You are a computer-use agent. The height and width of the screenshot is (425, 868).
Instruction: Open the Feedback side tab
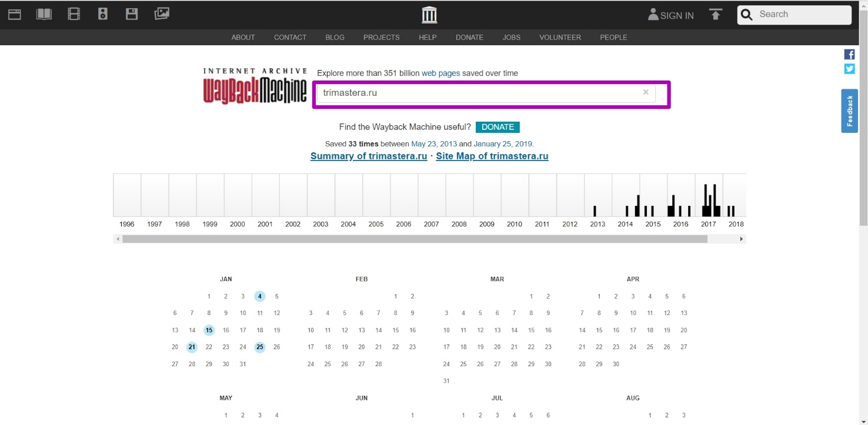(x=849, y=111)
